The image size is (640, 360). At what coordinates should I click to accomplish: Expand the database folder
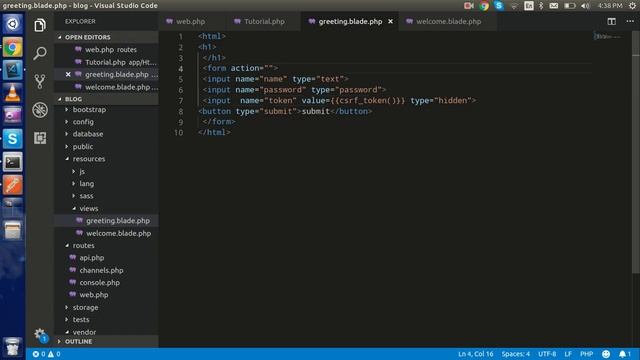coord(106,134)
